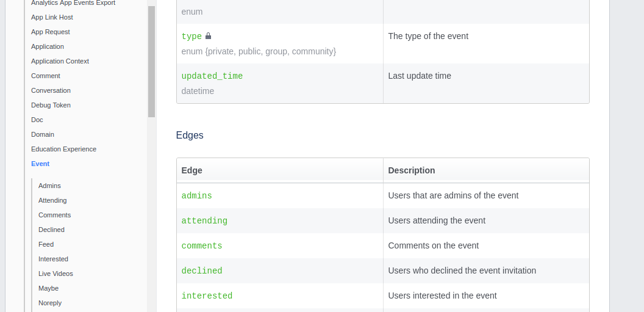644x312 pixels.
Task: Open Debug Token reference
Action: [x=51, y=105]
